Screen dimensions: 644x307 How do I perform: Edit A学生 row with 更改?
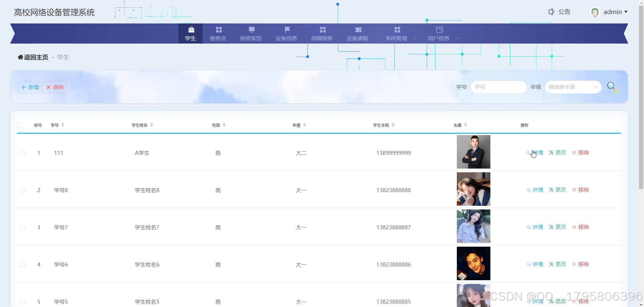(557, 152)
